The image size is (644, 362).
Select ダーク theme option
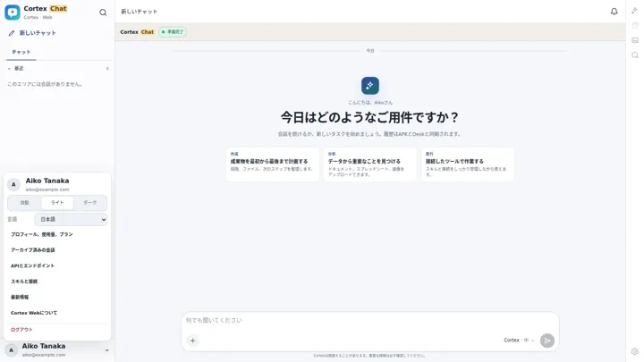pos(90,203)
